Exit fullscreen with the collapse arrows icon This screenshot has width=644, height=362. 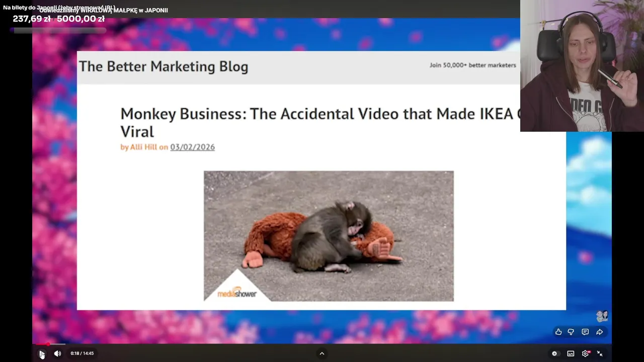point(600,353)
